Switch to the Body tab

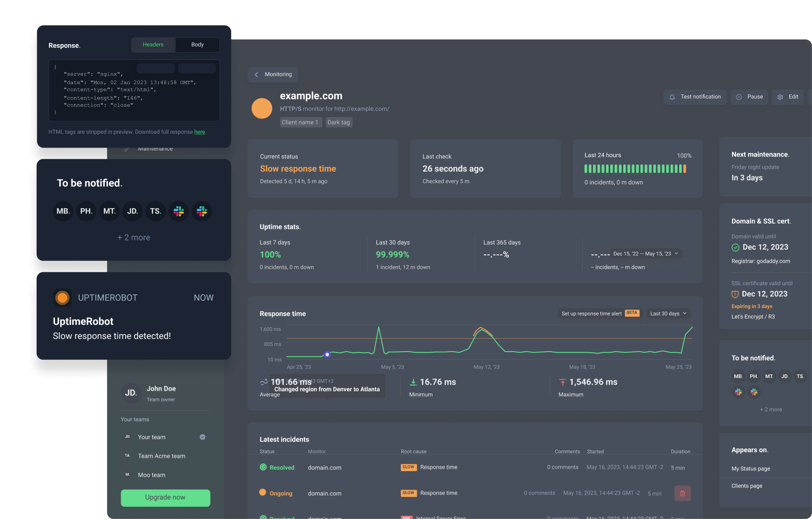pyautogui.click(x=197, y=45)
